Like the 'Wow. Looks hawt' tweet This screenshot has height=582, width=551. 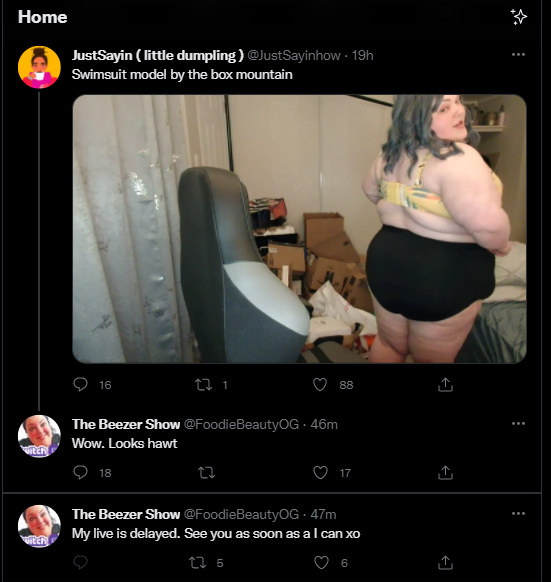(320, 473)
